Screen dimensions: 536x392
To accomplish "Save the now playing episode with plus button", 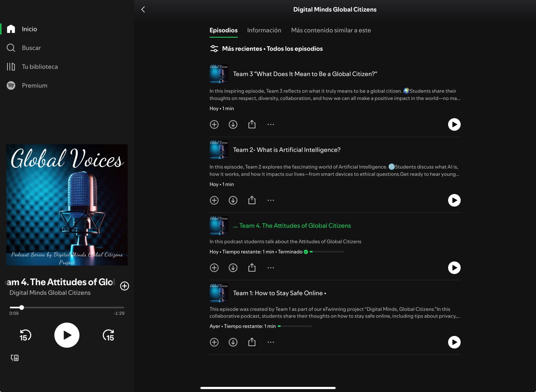I will pyautogui.click(x=124, y=286).
